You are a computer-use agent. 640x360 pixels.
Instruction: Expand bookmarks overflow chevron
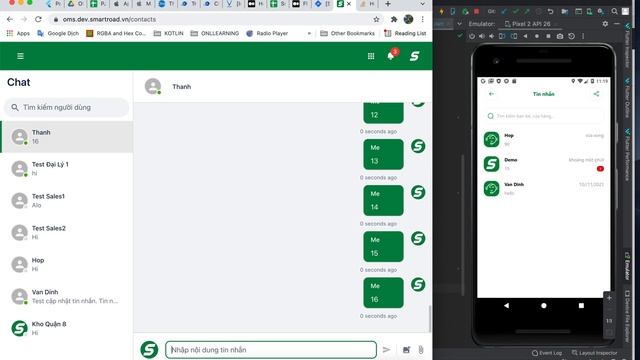[309, 33]
